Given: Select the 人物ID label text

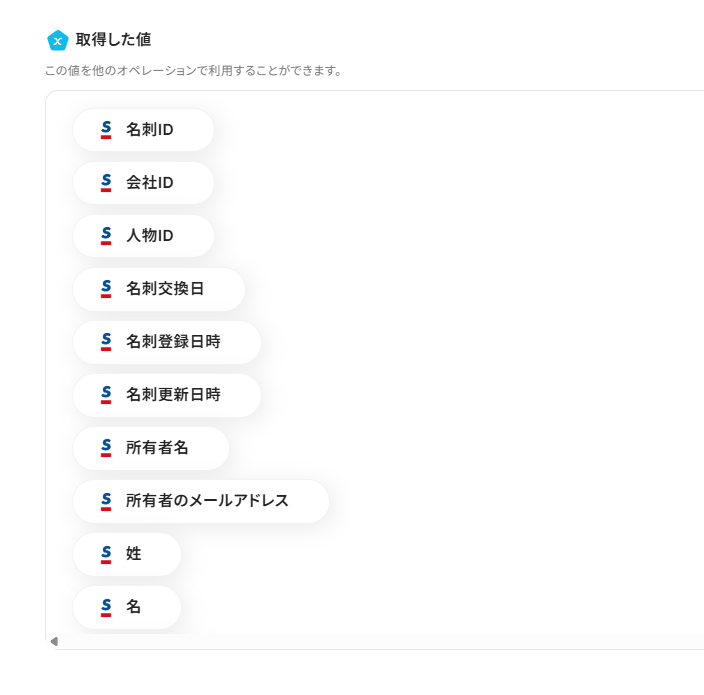Looking at the screenshot, I should click(x=150, y=236).
